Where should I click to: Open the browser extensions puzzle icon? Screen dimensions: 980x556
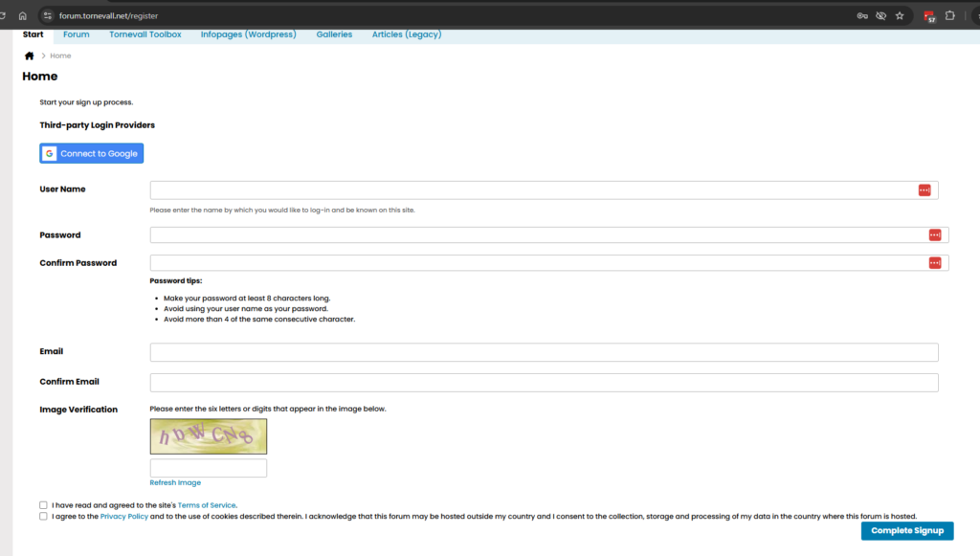[x=950, y=15]
